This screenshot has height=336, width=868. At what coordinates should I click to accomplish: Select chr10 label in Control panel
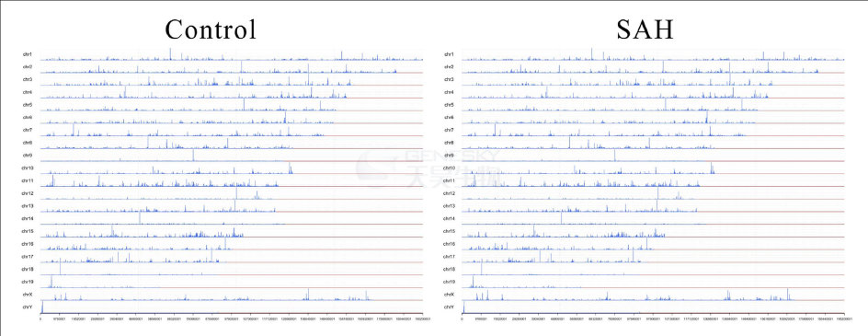pyautogui.click(x=29, y=168)
